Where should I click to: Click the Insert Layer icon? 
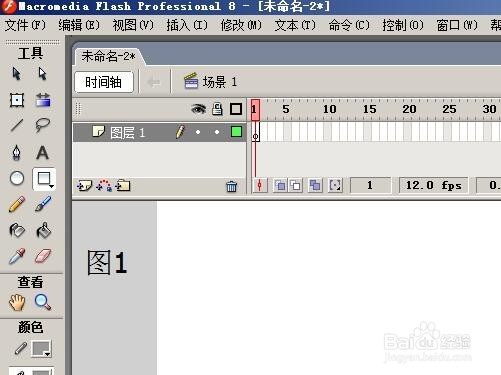click(84, 185)
